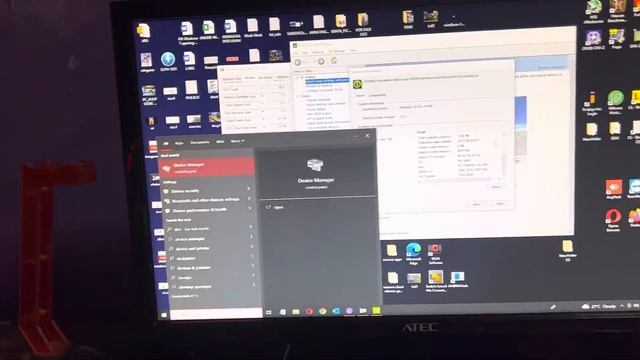Open Opera from the taskbar
The image size is (640, 360).
click(x=309, y=311)
